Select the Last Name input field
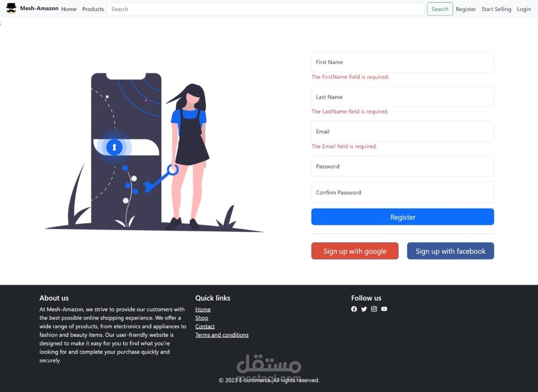 click(402, 97)
